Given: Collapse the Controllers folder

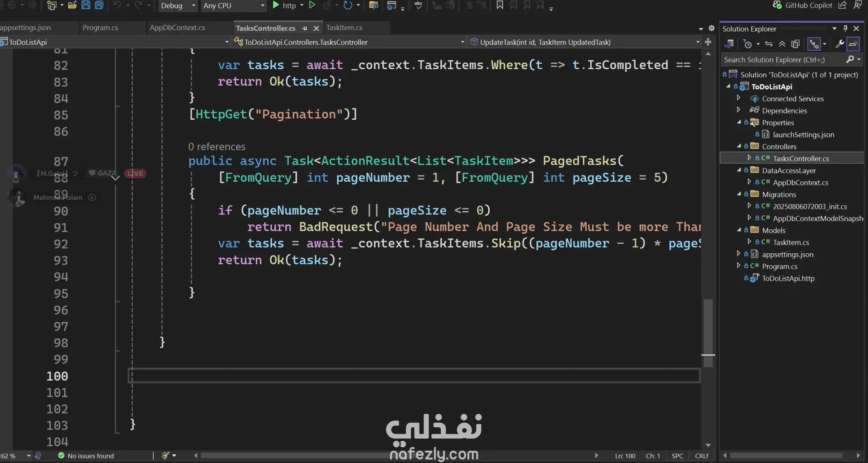Looking at the screenshot, I should coord(739,146).
